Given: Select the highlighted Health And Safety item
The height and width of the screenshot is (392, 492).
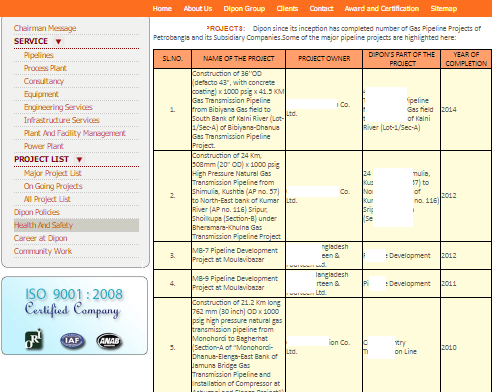Looking at the screenshot, I should 76,225.
